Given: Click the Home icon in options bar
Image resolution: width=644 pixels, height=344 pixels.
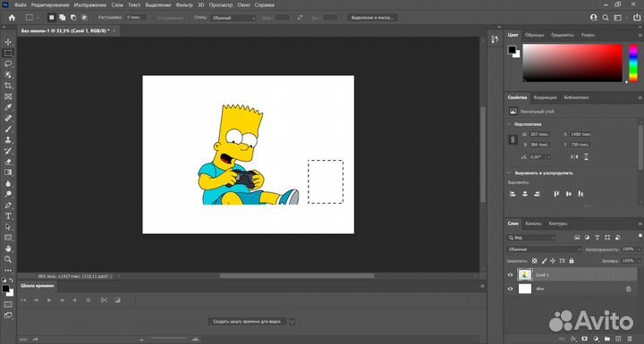Looking at the screenshot, I should [x=12, y=18].
